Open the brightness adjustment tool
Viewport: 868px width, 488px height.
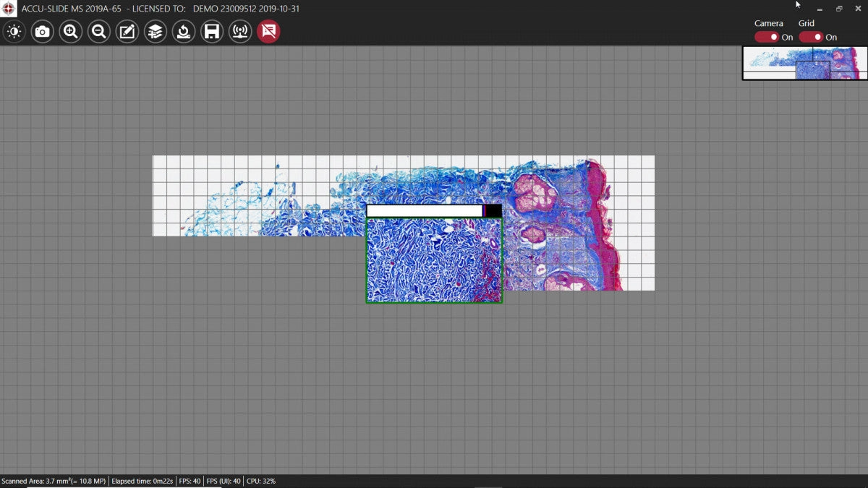coord(14,31)
